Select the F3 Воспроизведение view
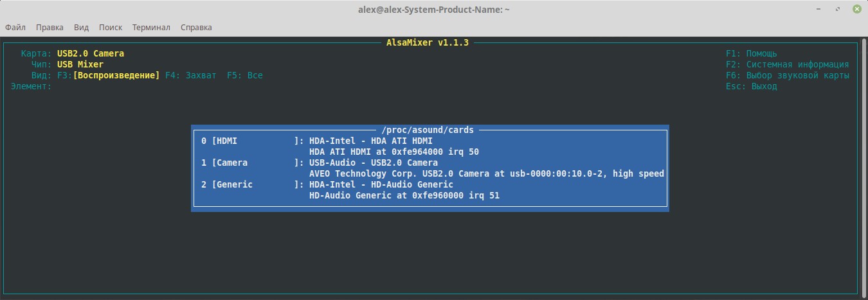This screenshot has height=300, width=868. [116, 75]
